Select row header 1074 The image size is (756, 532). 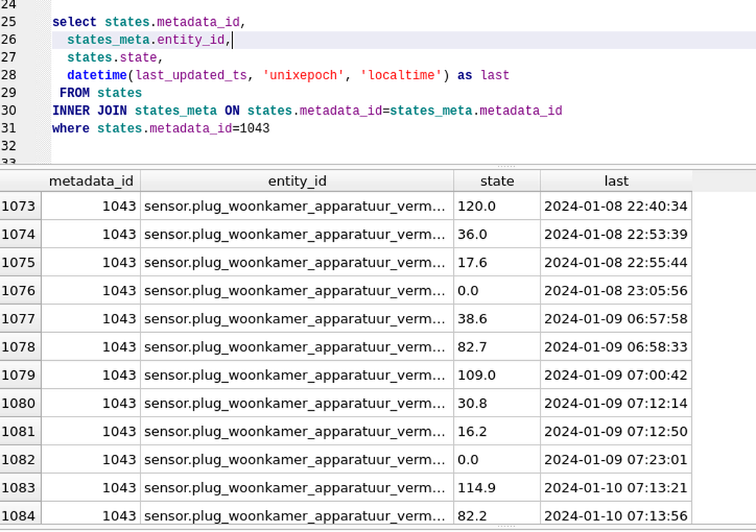tap(21, 234)
